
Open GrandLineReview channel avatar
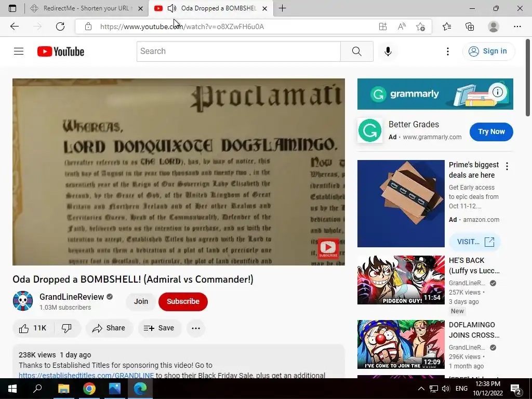click(23, 301)
